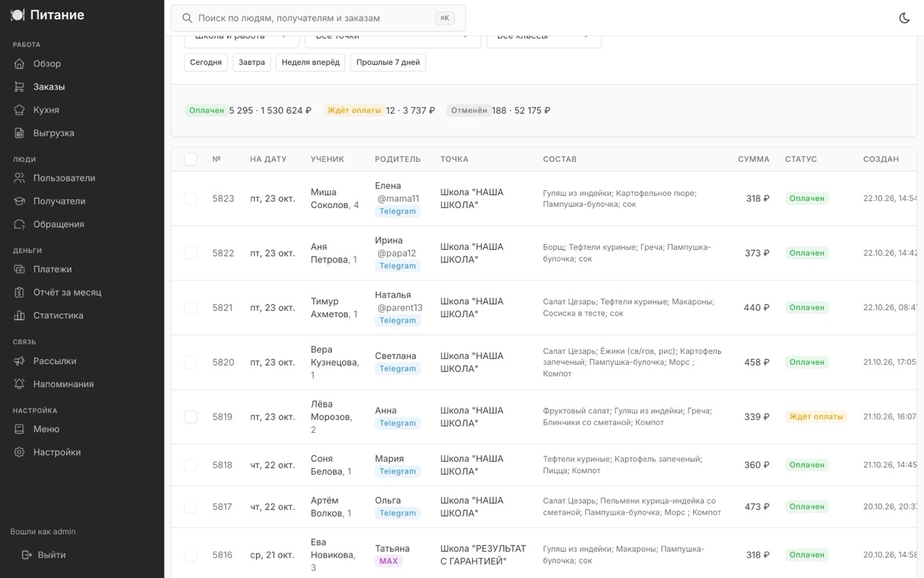Check the box for order 5823

click(x=191, y=198)
